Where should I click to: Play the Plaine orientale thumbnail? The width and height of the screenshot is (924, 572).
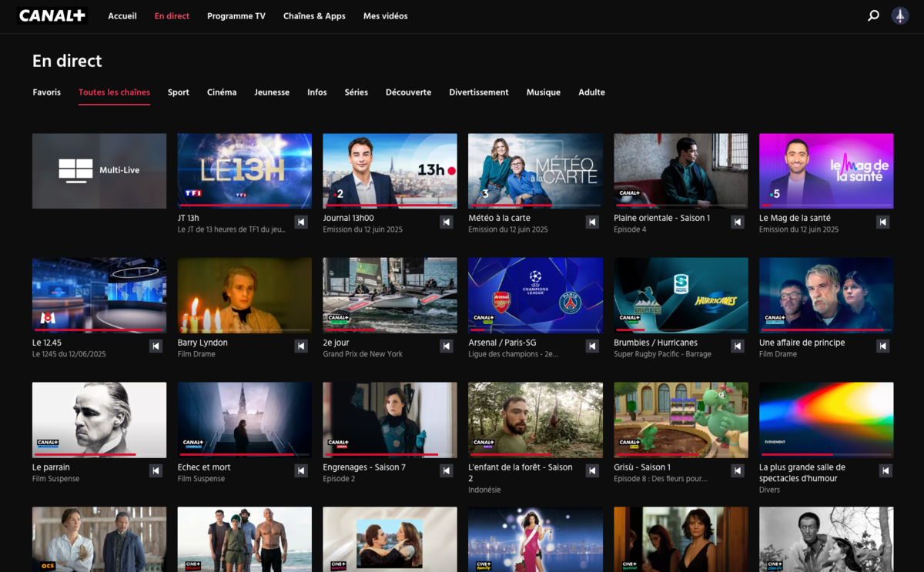tap(681, 171)
